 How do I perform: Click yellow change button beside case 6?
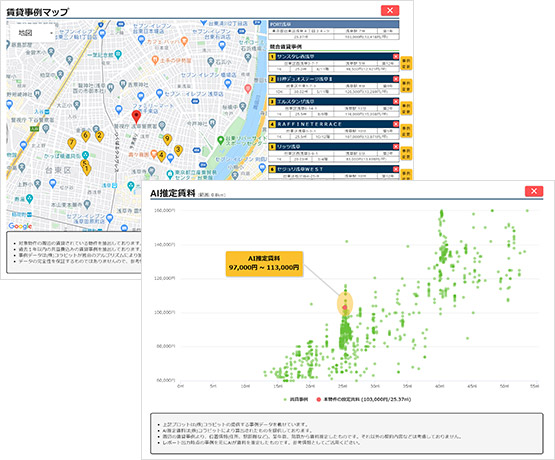click(x=406, y=175)
